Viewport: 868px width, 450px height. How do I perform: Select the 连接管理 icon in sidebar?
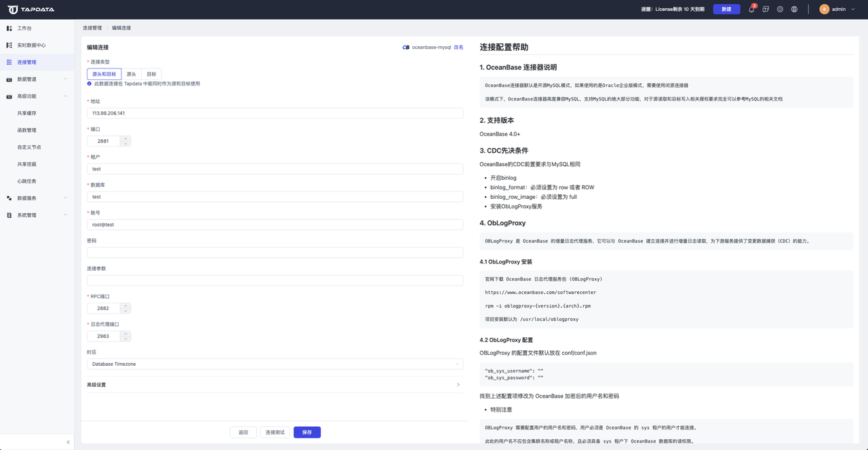9,62
